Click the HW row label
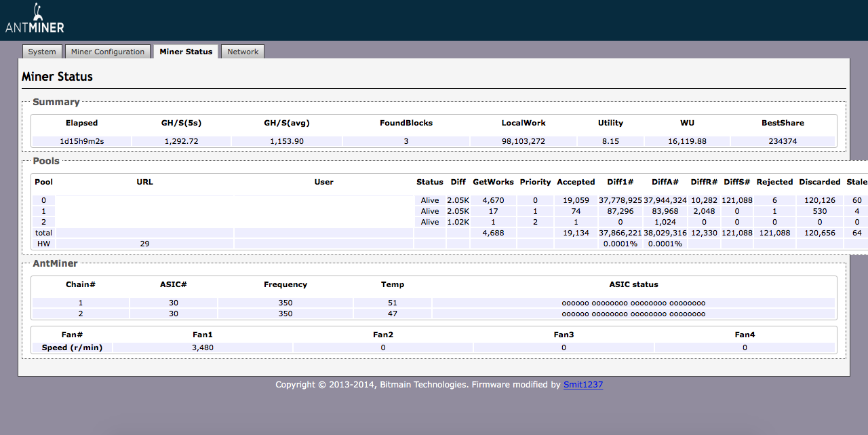Screen dimensions: 868x435 click(43, 244)
